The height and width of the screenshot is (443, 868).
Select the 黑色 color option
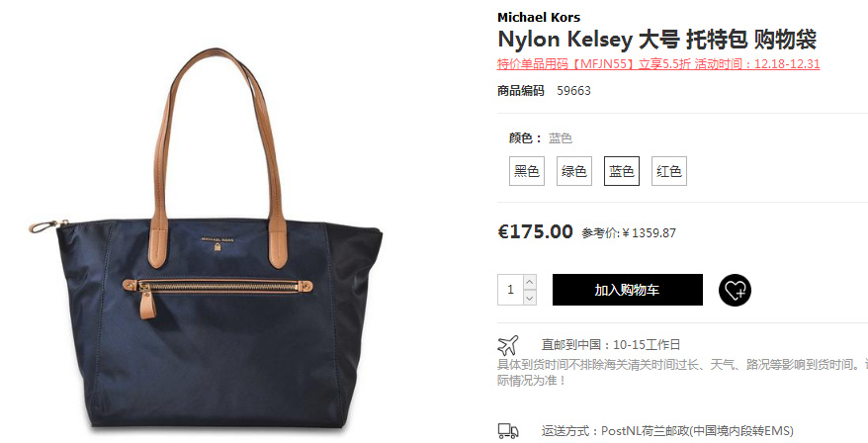(527, 171)
